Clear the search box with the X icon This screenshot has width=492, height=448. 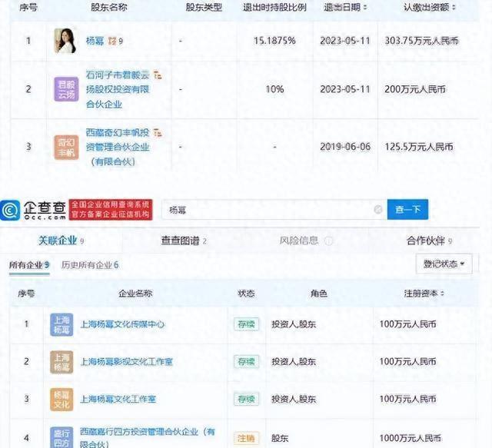point(377,209)
